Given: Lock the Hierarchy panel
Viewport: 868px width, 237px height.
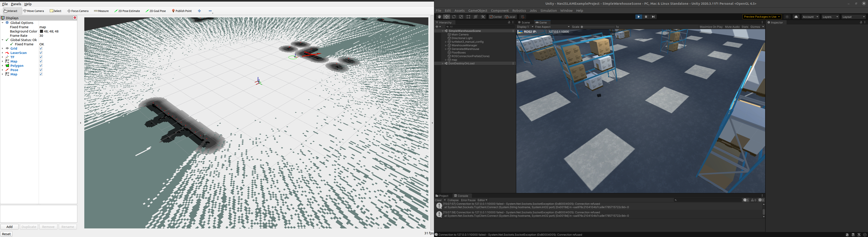Looking at the screenshot, I should (x=509, y=22).
